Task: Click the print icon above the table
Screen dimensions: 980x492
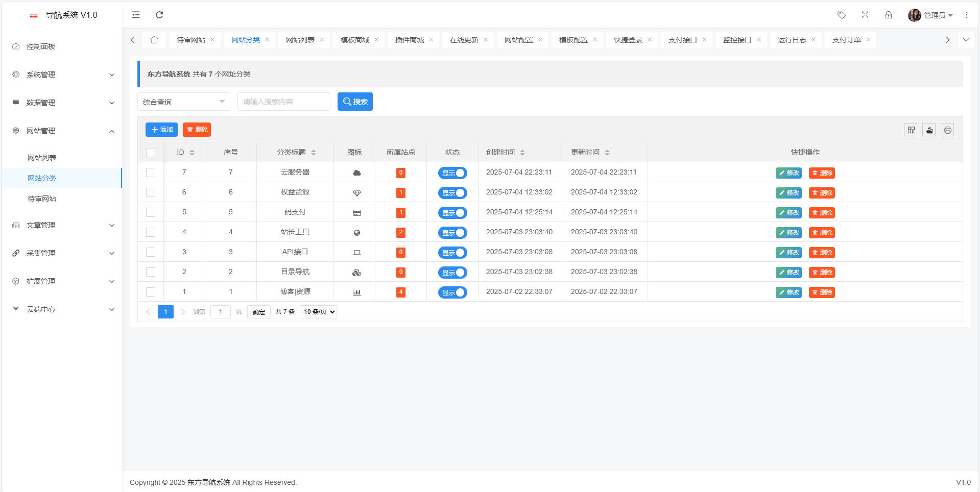Action: coord(947,130)
